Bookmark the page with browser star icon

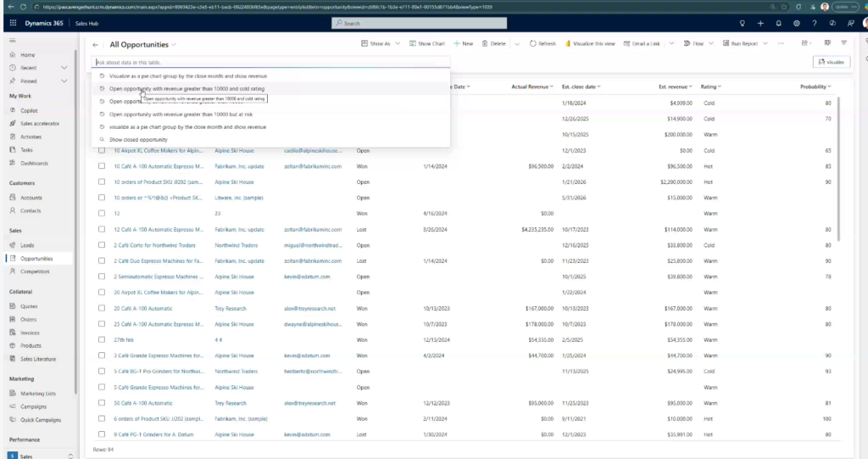click(x=784, y=7)
